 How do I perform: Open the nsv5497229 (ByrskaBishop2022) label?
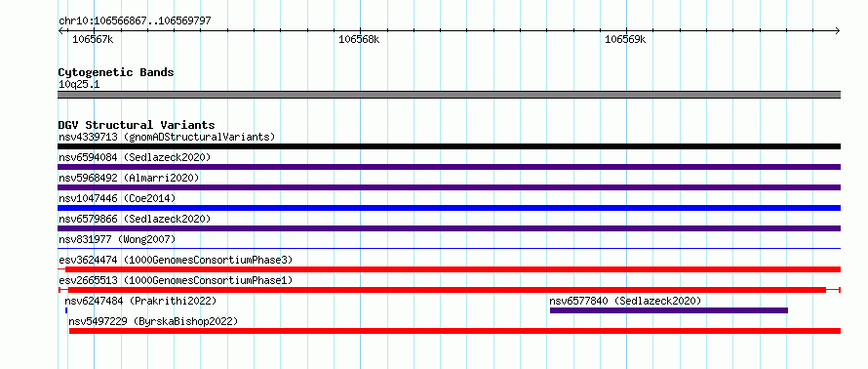click(153, 321)
